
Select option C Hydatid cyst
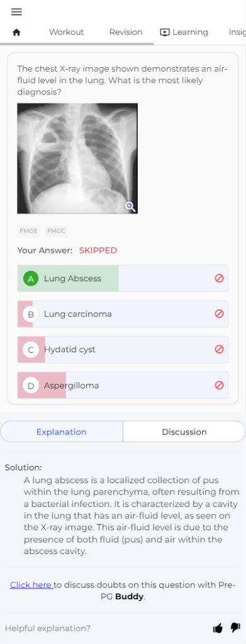(123, 350)
